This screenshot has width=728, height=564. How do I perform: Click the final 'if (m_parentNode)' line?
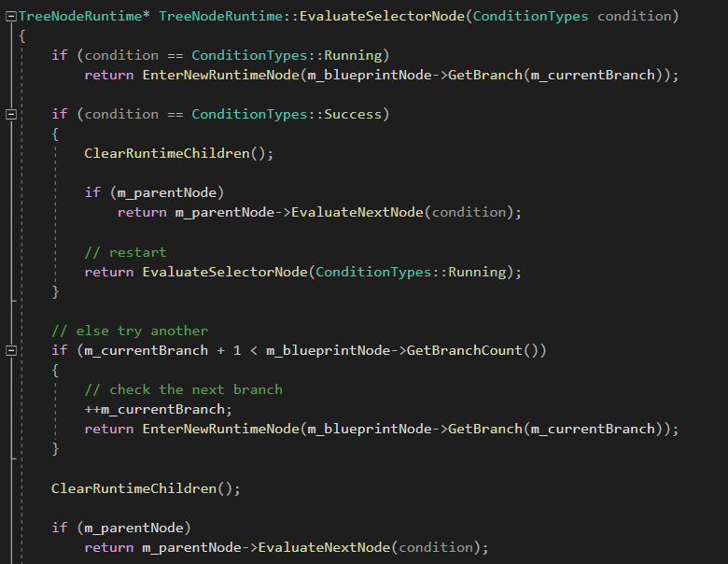[x=121, y=528]
